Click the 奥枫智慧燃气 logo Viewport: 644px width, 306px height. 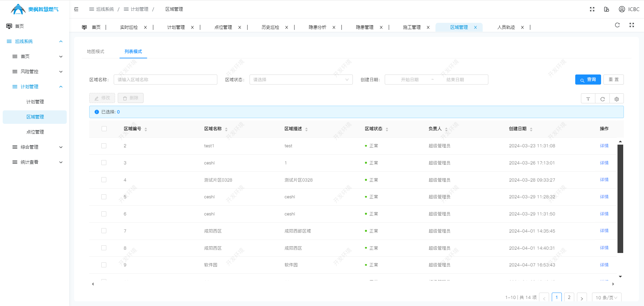[x=35, y=9]
